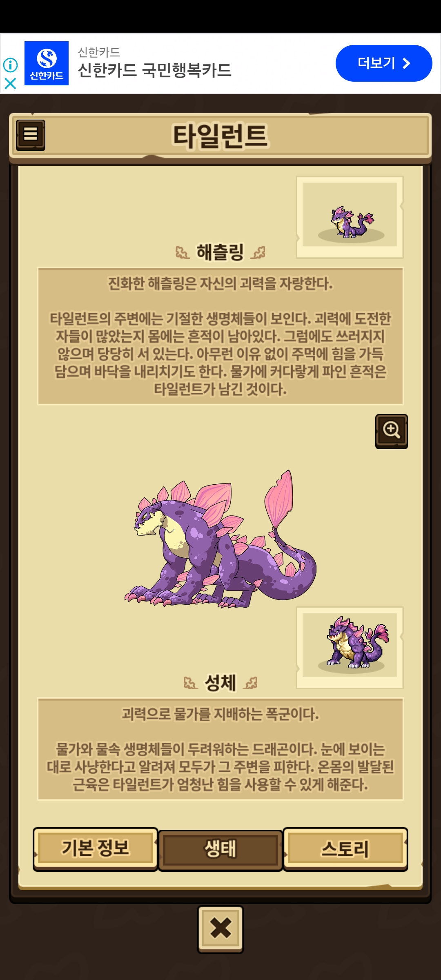Click the 더보기 button in the ad

tap(384, 63)
